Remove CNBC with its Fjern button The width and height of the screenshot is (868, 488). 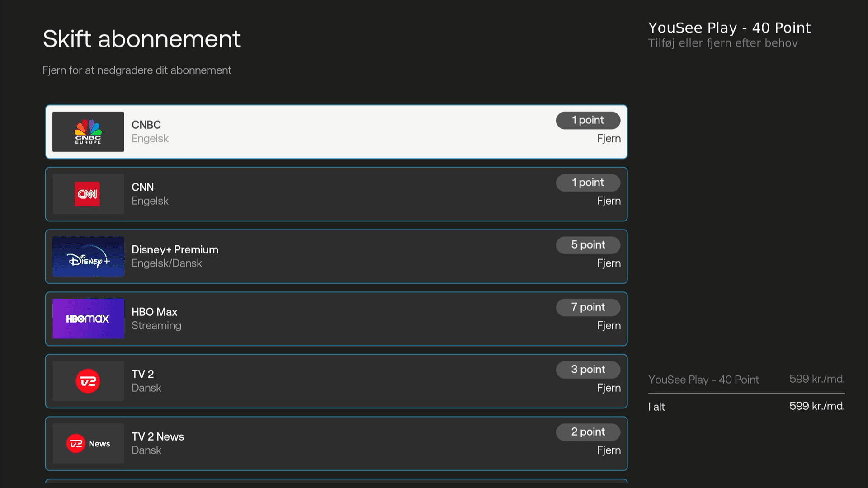click(609, 139)
